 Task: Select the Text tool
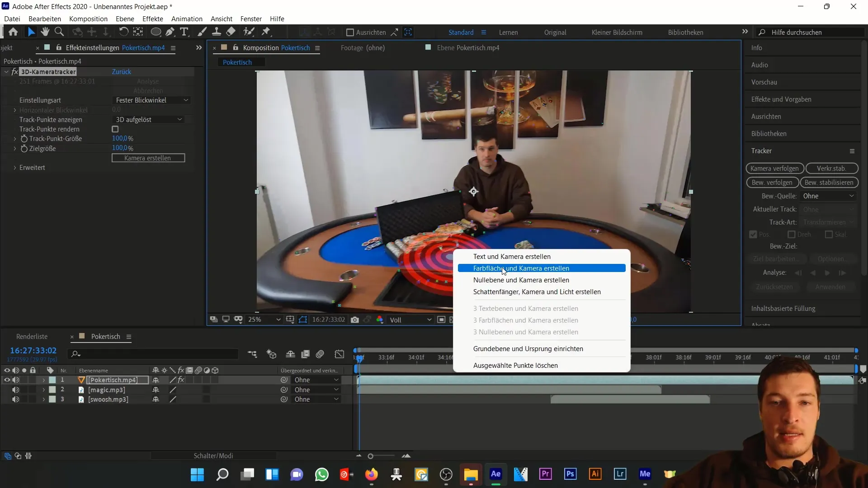pos(184,32)
